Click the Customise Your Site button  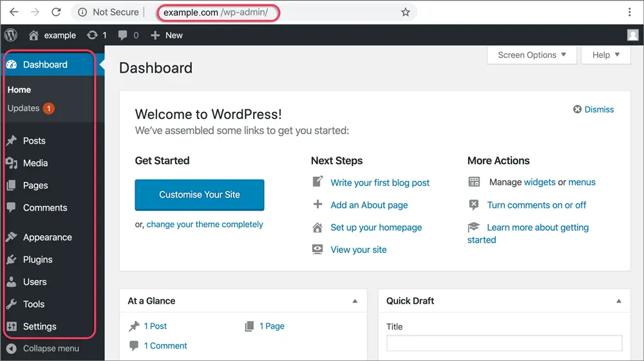(199, 195)
